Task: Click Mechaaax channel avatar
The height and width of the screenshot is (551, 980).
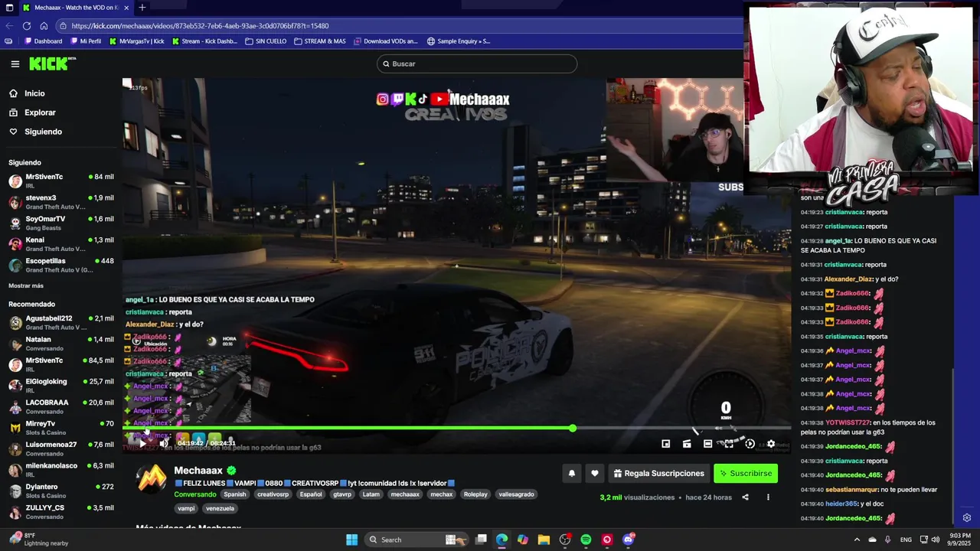Action: (152, 479)
